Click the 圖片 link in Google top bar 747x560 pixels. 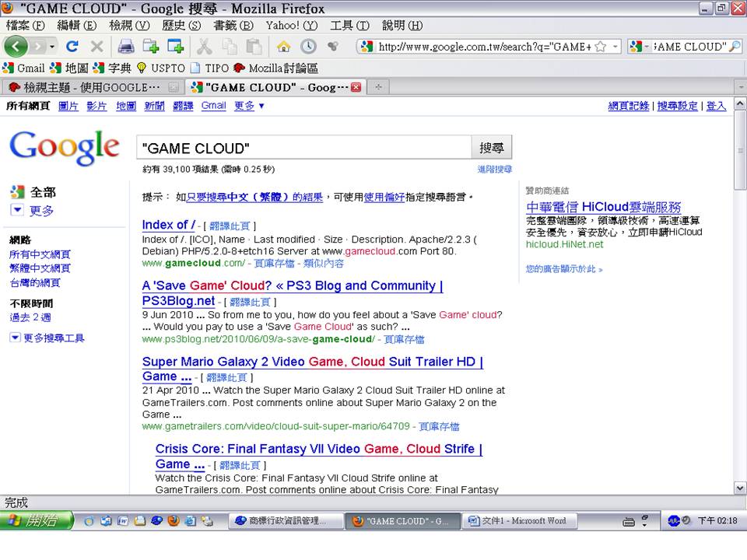(68, 106)
